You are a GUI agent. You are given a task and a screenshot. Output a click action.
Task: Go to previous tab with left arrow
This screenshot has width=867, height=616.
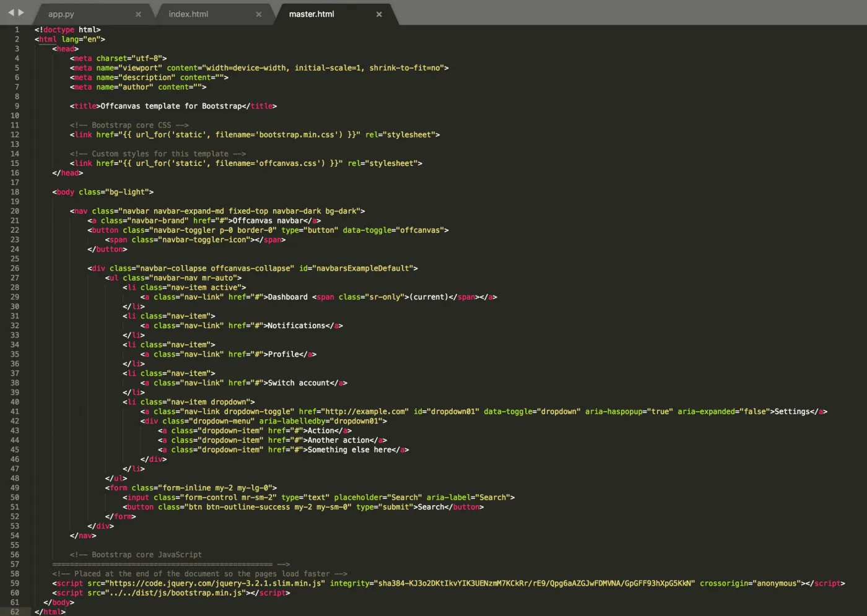tap(11, 12)
